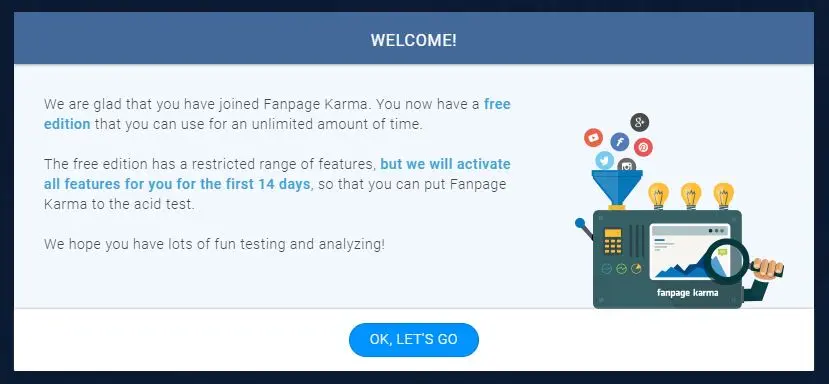Click the yellow calculator icon on machine
The height and width of the screenshot is (384, 829).
click(x=613, y=242)
